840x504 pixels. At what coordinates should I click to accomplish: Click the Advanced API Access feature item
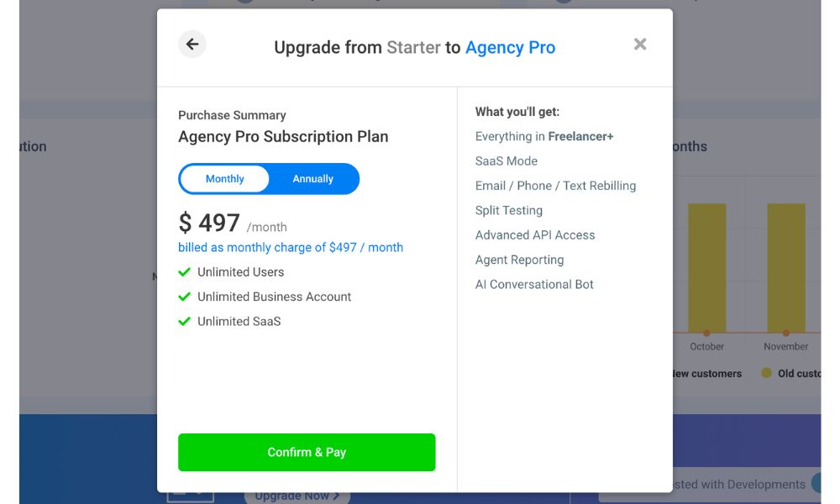535,235
